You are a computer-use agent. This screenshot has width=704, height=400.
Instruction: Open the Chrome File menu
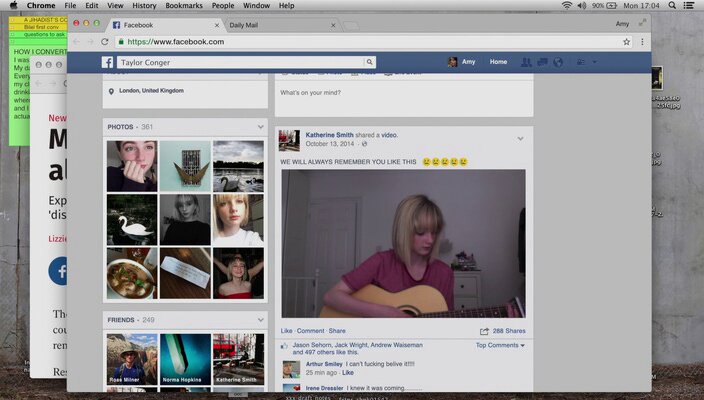tap(70, 5)
